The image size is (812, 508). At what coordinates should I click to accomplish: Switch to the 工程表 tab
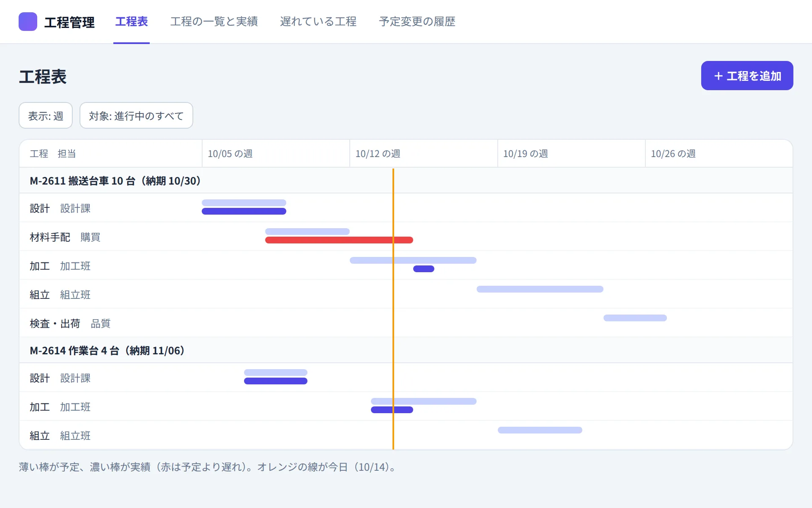132,22
